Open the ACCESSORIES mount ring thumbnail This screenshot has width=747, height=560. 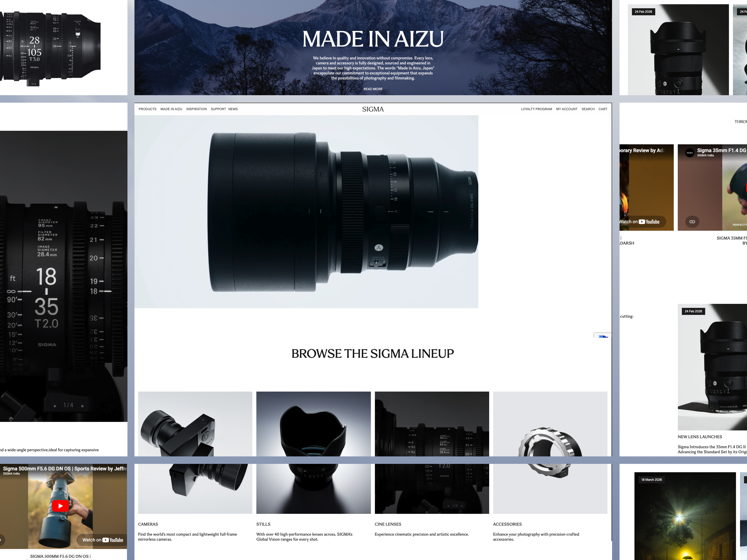(x=550, y=453)
